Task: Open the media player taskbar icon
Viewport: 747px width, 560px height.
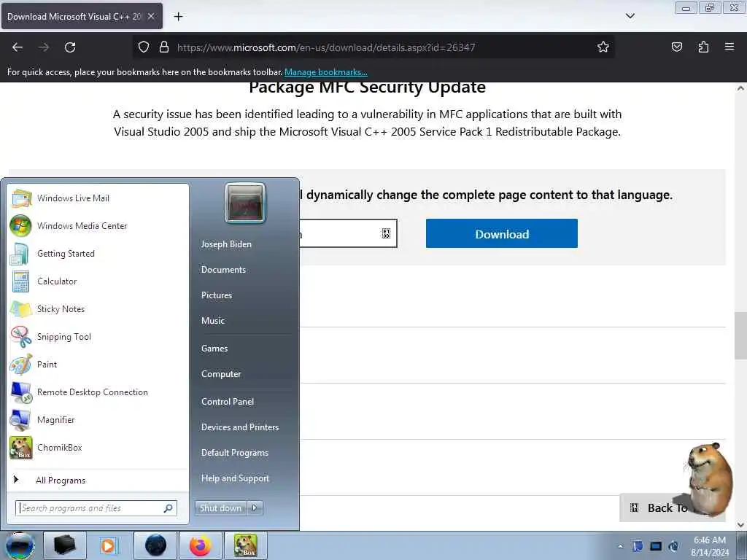Action: pos(109,545)
